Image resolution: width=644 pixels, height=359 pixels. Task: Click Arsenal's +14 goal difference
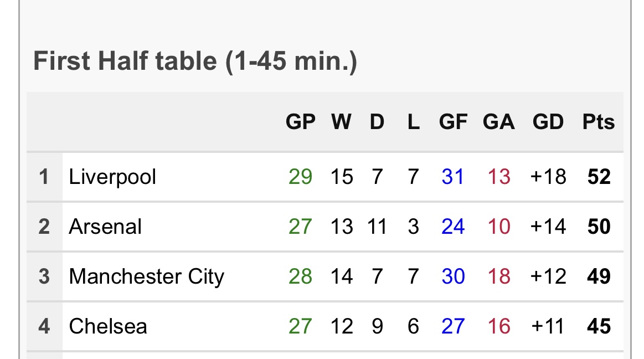pyautogui.click(x=548, y=227)
